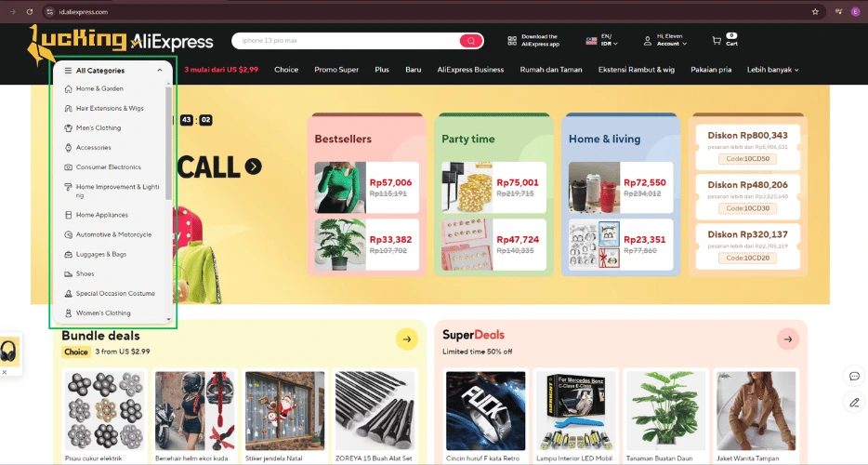
Task: Click the browser bookmark star icon
Action: coord(815,12)
